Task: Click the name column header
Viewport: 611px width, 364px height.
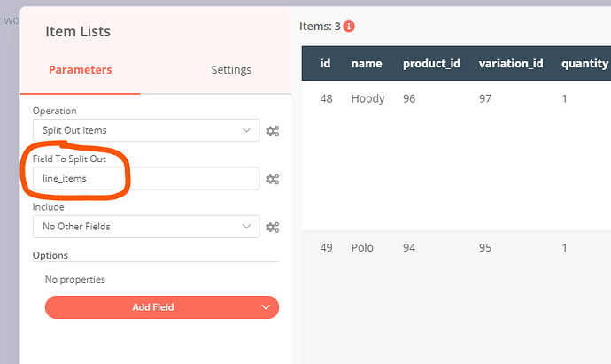Action: 367,63
